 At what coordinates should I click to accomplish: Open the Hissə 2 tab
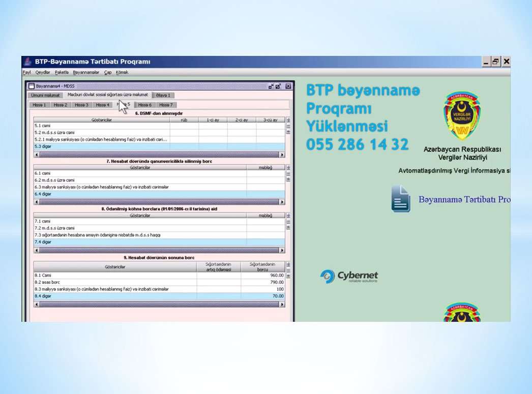click(61, 105)
